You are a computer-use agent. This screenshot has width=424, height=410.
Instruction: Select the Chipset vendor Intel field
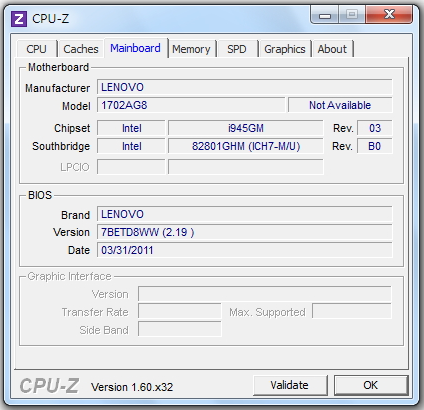click(x=131, y=128)
